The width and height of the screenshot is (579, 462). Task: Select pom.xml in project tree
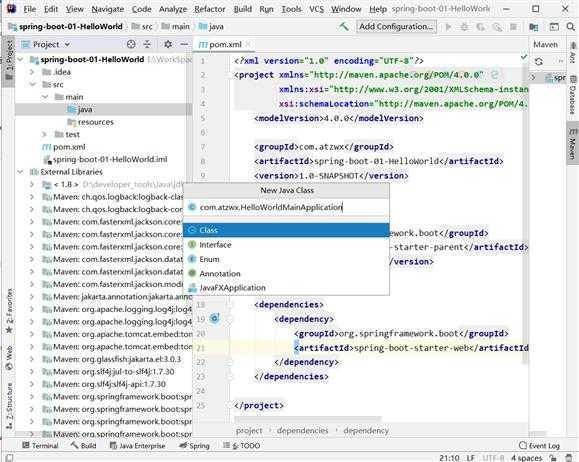pyautogui.click(x=69, y=147)
